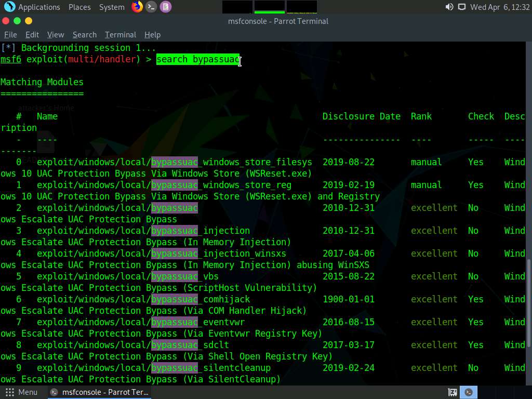This screenshot has height=399, width=532.
Task: Expand the Places menu
Action: coord(79,7)
